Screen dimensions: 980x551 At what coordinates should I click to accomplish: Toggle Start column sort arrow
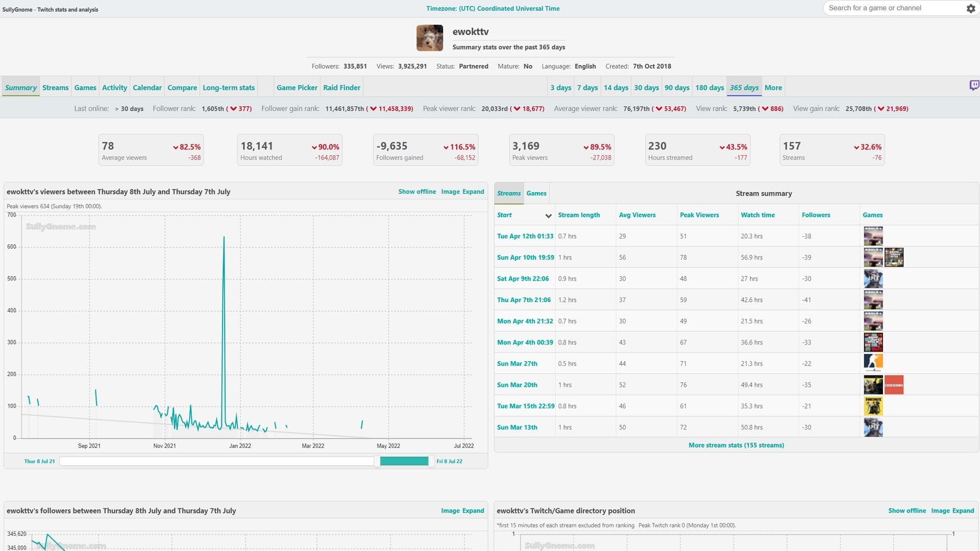click(x=548, y=216)
